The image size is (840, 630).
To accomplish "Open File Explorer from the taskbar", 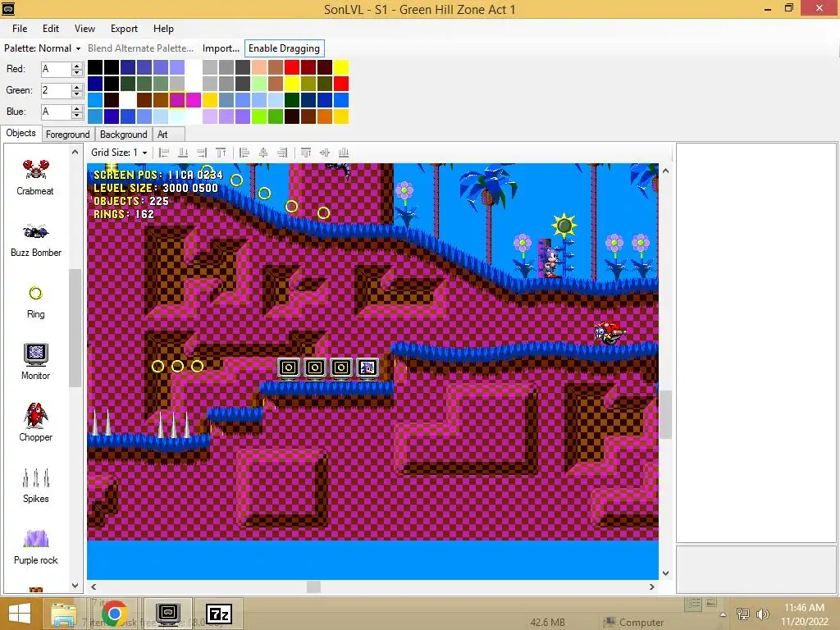I will point(64,614).
